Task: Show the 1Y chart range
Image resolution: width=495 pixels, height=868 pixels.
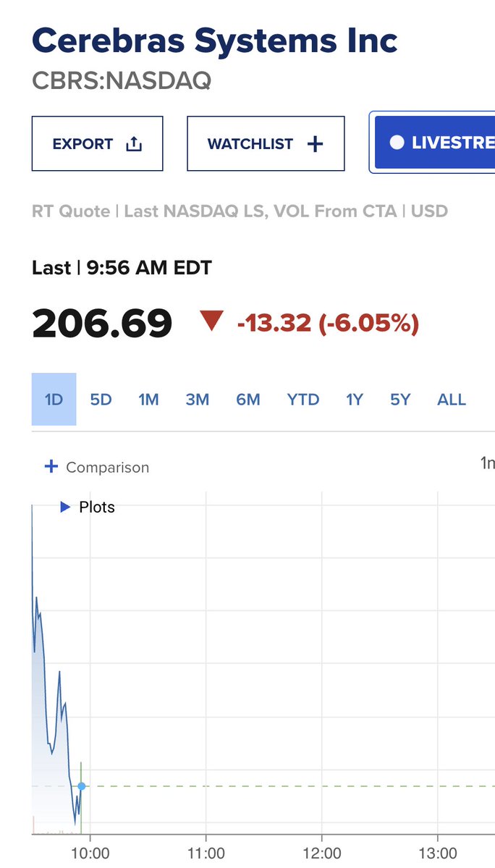Action: (x=355, y=399)
